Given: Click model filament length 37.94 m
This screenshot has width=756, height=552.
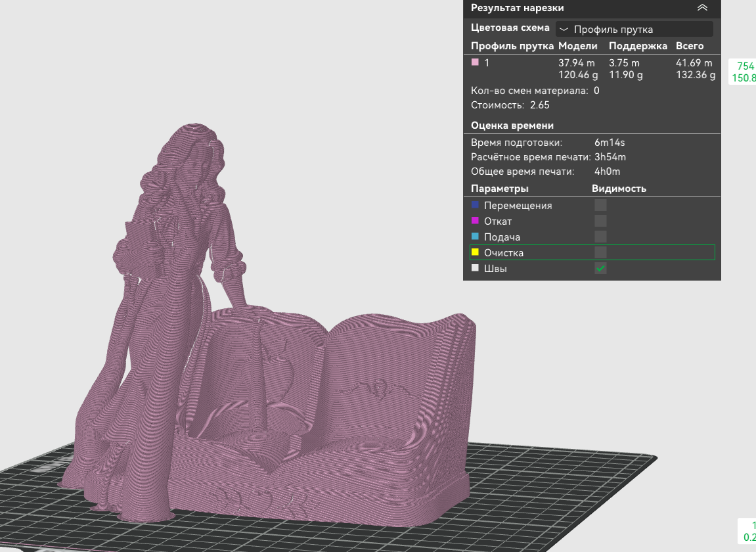Looking at the screenshot, I should 577,62.
